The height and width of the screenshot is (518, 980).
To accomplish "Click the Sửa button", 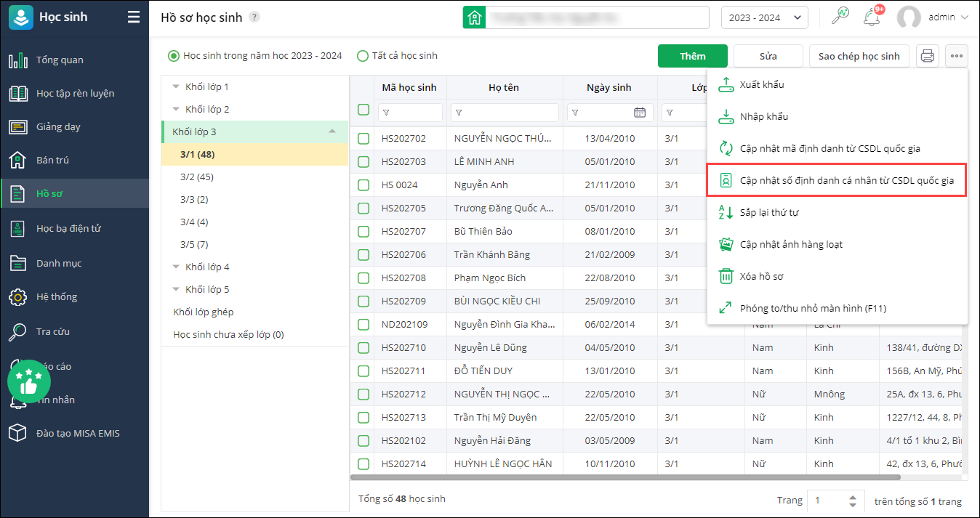I will 768,56.
